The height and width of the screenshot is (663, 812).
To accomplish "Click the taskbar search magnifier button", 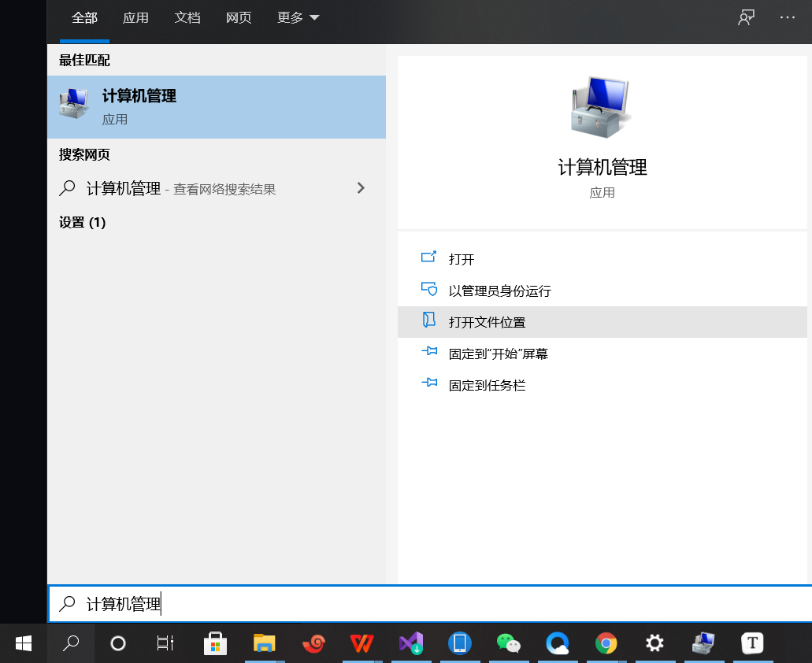I will [71, 643].
